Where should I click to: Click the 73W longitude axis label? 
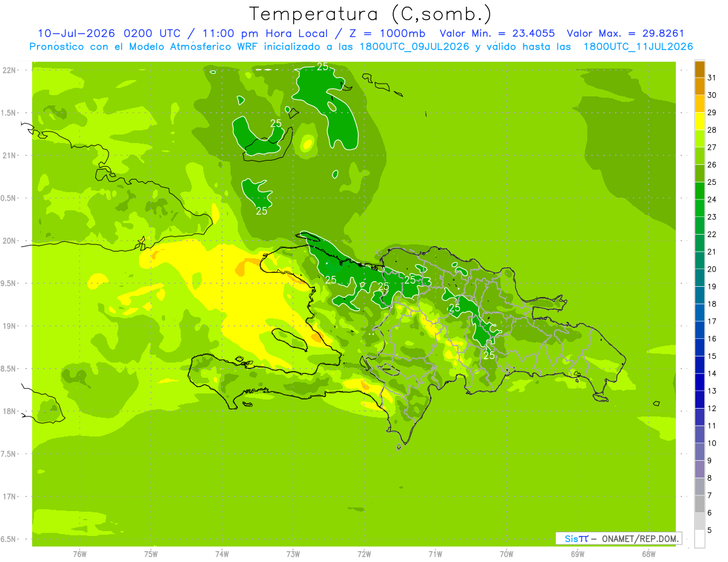[x=293, y=554]
